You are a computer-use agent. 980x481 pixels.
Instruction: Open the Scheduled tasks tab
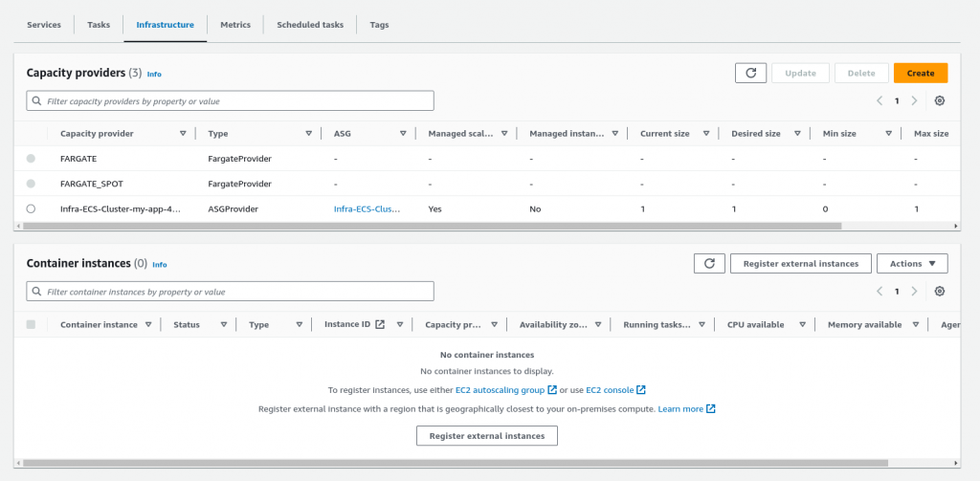(x=310, y=25)
